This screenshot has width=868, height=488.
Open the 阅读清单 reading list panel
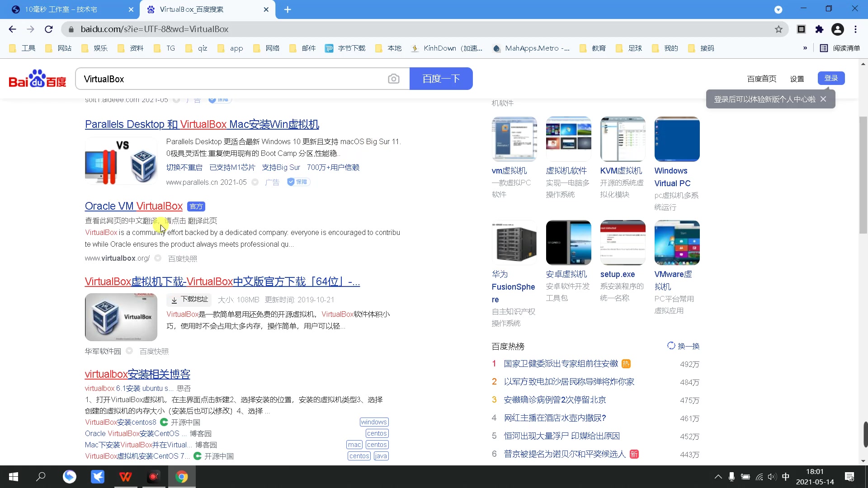(840, 48)
